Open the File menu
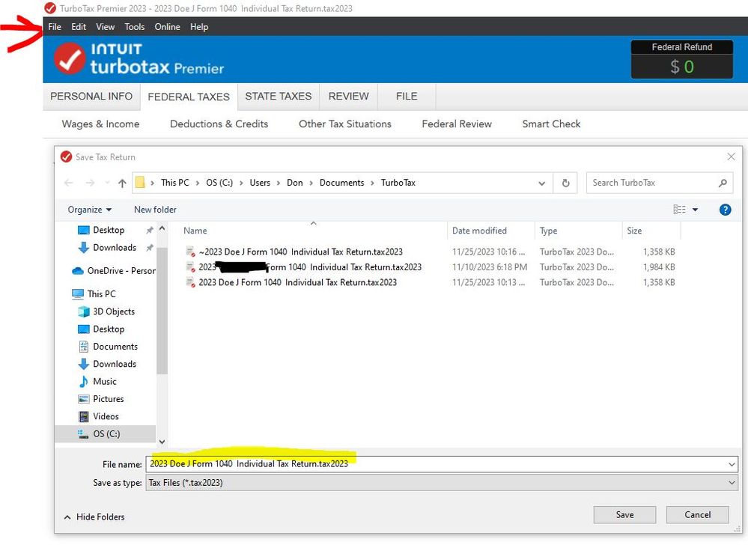This screenshot has width=748, height=560. 55,27
